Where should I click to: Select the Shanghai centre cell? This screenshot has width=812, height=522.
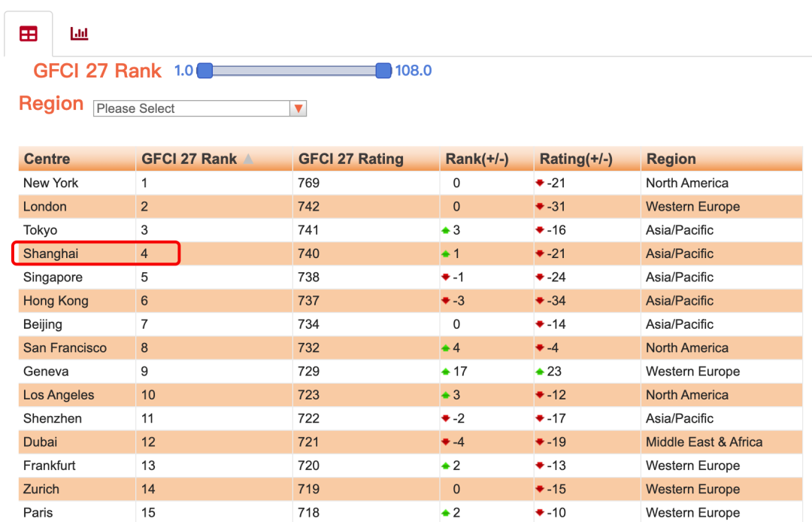click(x=77, y=253)
